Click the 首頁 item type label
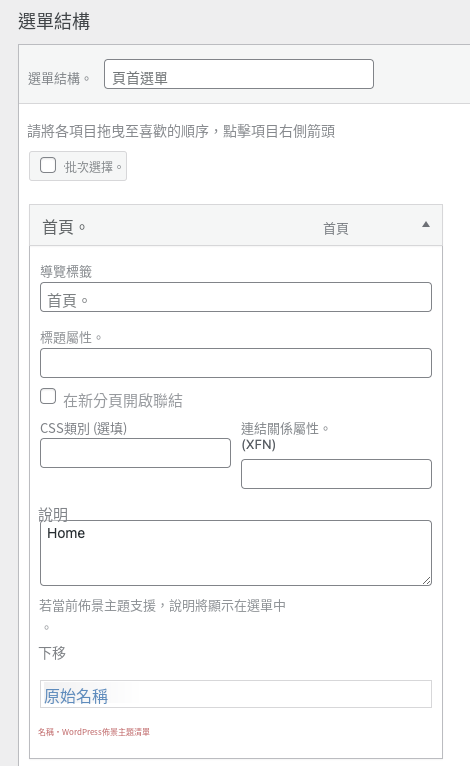 tap(336, 228)
